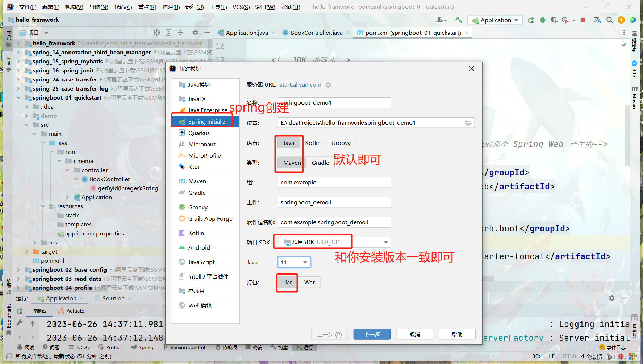Select War packaging
Image resolution: width=643 pixels, height=364 pixels.
pos(309,282)
